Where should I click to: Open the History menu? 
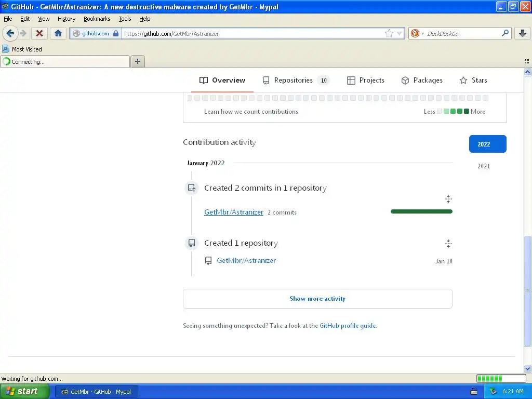66,19
